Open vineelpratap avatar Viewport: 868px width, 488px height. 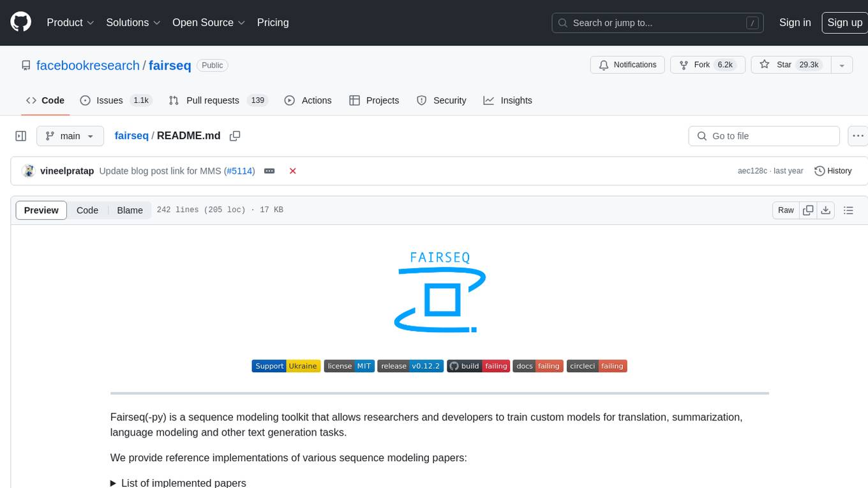coord(28,171)
